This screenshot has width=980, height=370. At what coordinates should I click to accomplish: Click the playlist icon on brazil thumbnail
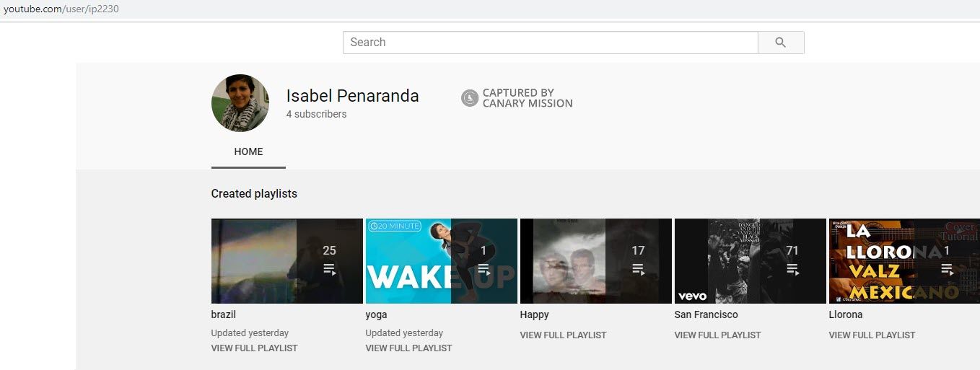tap(330, 270)
